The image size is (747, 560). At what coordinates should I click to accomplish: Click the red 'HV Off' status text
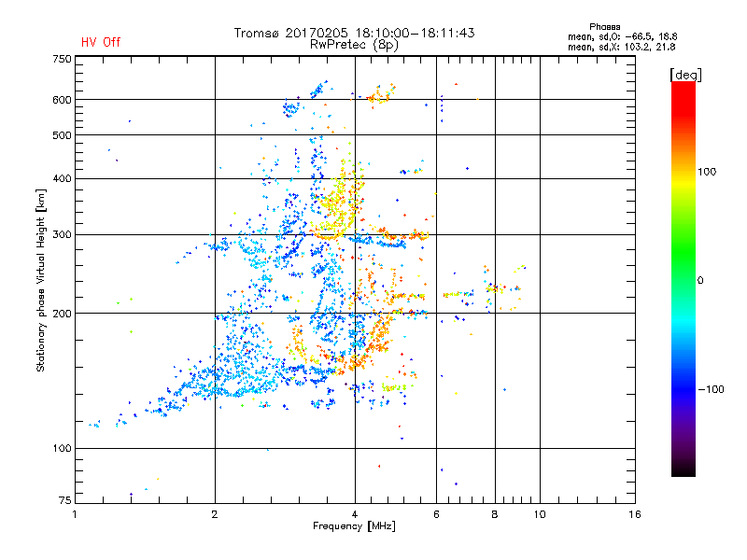tap(101, 42)
